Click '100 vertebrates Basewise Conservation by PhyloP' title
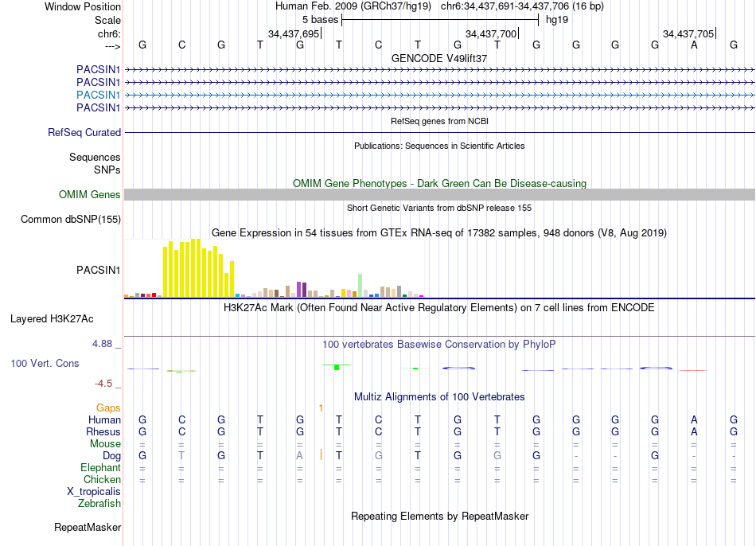 click(439, 345)
